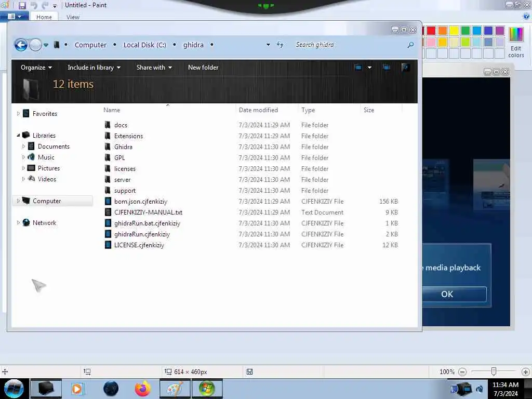Select the Extensions folder

tap(129, 136)
